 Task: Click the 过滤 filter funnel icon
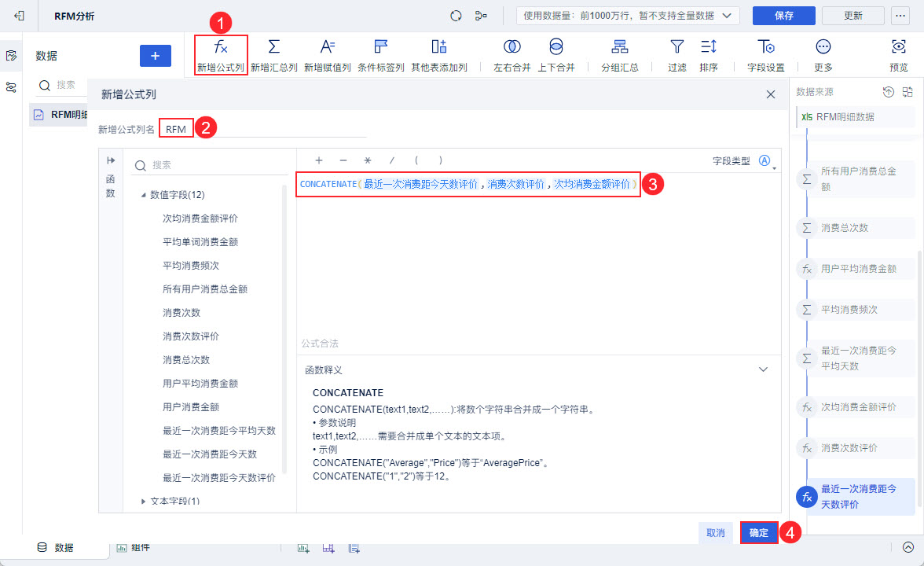677,46
